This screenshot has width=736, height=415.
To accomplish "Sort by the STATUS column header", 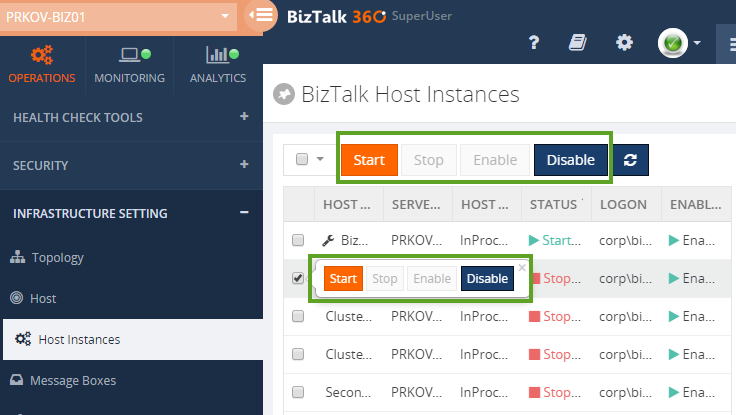I will [x=556, y=204].
